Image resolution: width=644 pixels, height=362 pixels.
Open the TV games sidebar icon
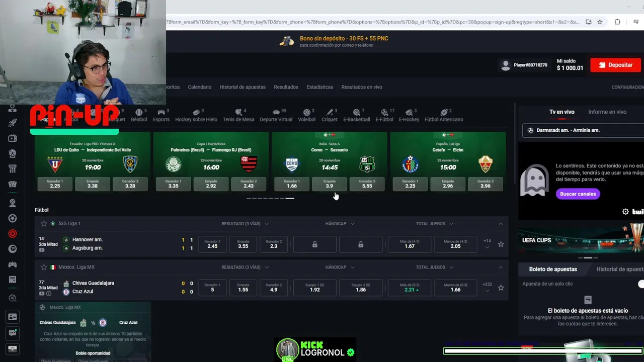point(13,138)
